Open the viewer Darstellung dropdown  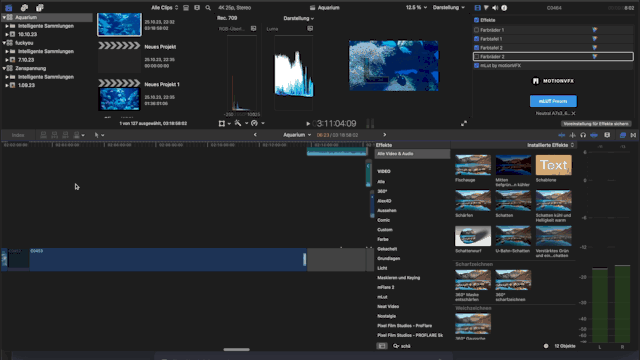(449, 8)
